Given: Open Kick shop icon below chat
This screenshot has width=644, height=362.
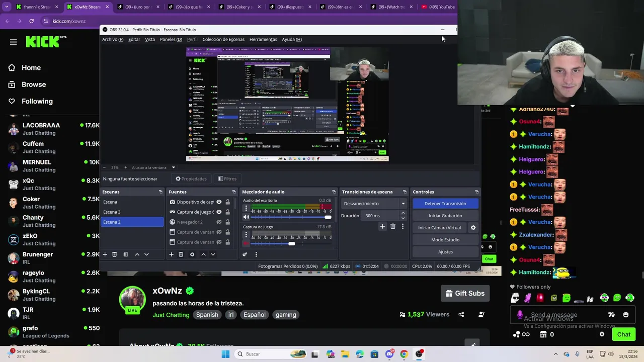Looking at the screenshot, I should coord(543,334).
